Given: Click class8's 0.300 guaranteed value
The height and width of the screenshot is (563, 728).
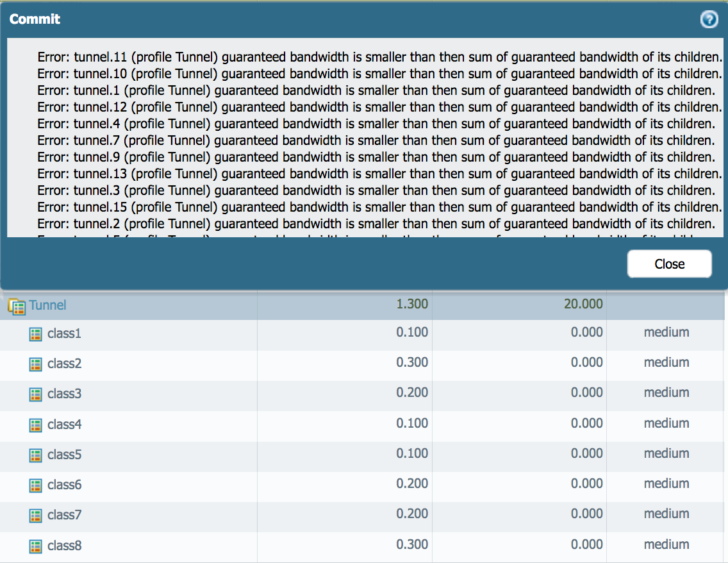Looking at the screenshot, I should tap(412, 544).
